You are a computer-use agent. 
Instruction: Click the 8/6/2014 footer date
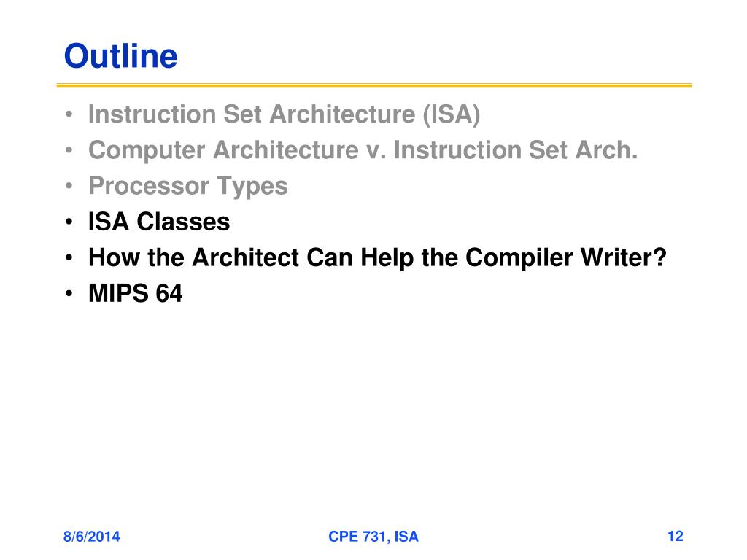click(x=91, y=537)
